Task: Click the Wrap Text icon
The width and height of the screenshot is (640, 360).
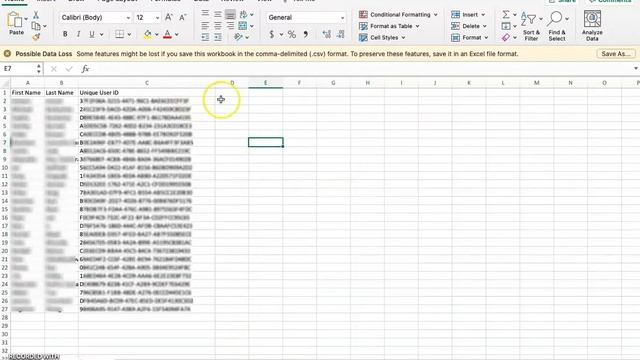Action: pyautogui.click(x=243, y=15)
